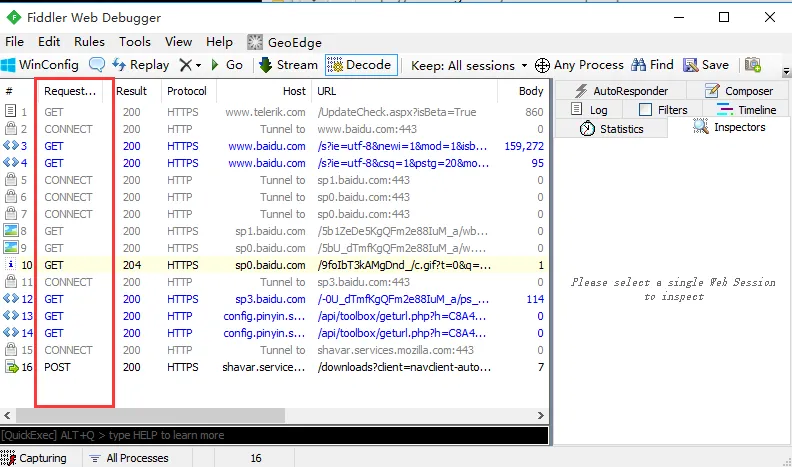This screenshot has height=467, width=792.
Task: Select the shavar.services.mozilla.com:443 URL cell
Action: coord(395,350)
